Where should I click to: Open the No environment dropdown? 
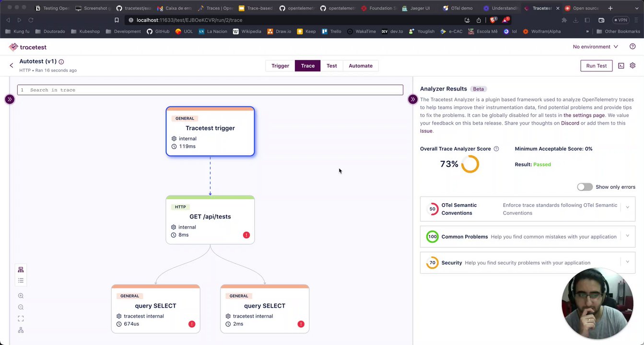click(595, 46)
